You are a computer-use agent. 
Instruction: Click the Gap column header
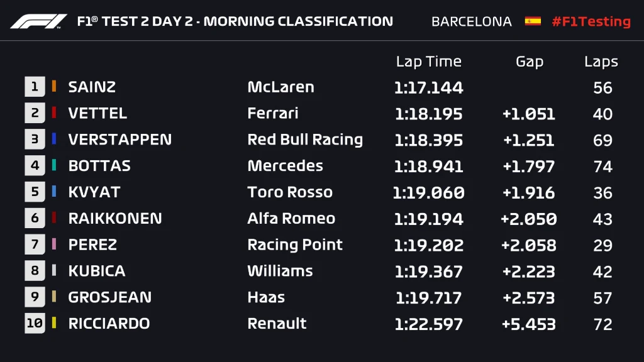[530, 62]
